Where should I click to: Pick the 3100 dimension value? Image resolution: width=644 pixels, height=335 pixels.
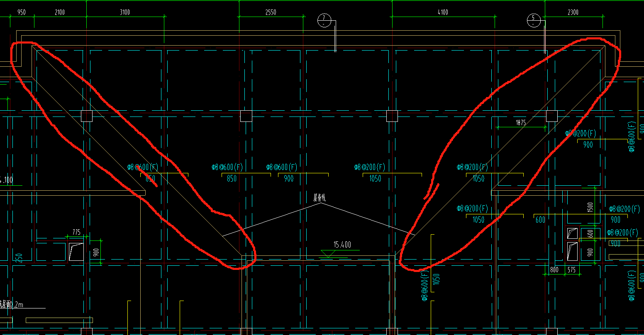coord(125,12)
